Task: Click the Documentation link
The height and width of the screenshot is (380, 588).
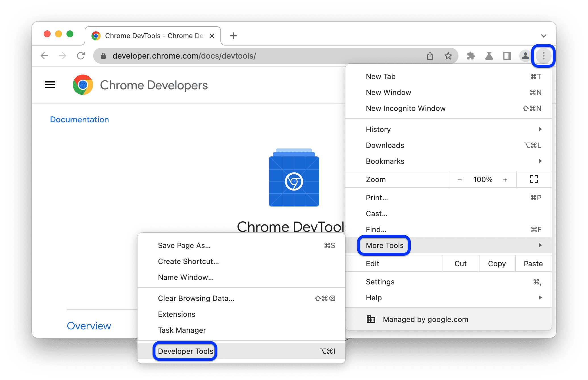Action: (x=79, y=119)
